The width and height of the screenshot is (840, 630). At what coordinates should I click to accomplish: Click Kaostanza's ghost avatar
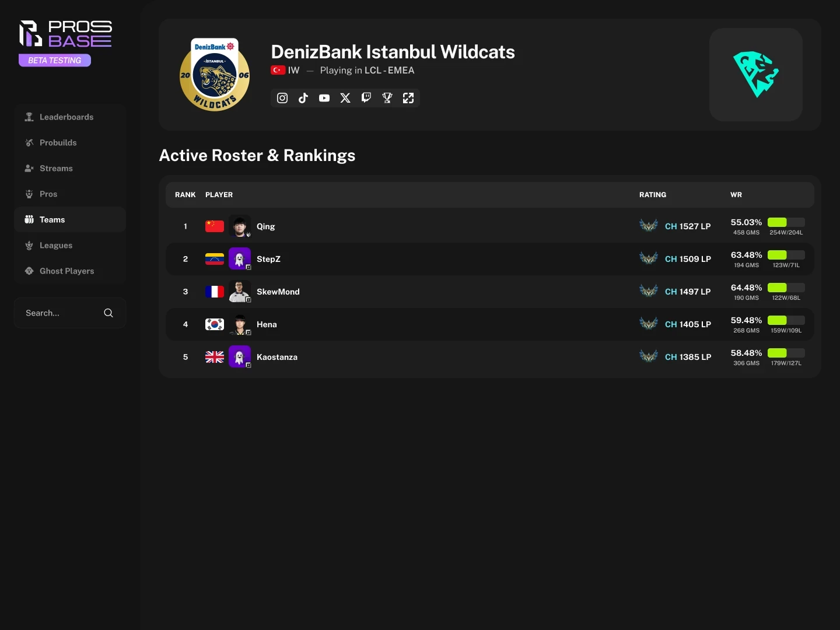point(240,357)
